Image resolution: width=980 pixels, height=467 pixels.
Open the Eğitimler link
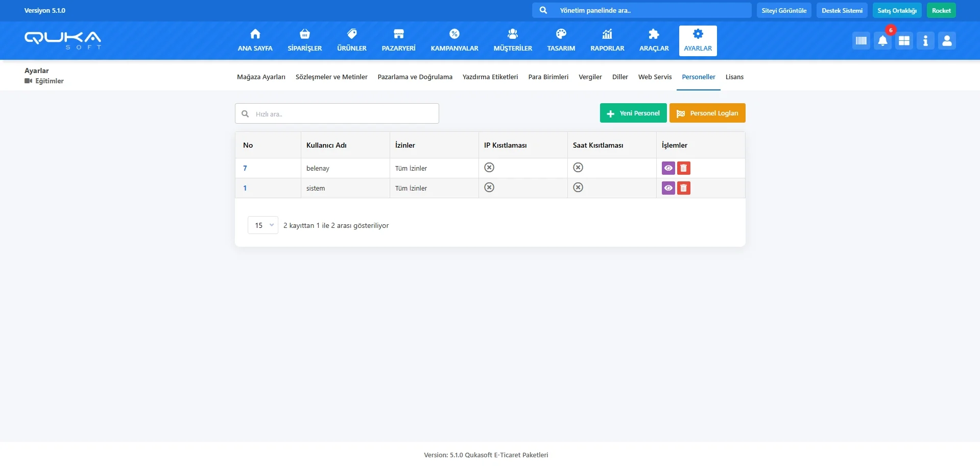coord(49,81)
